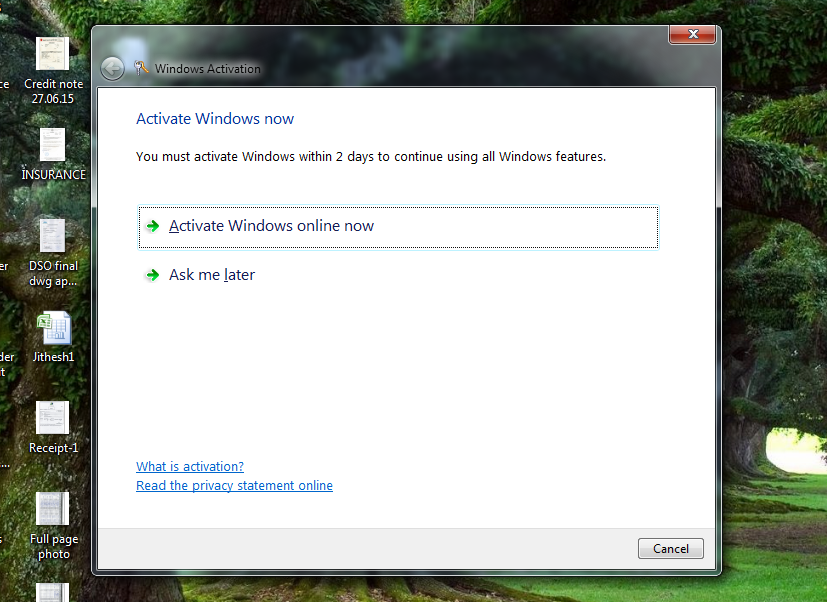827x602 pixels.
Task: Select Receipt-1 desktop file icon
Action: pyautogui.click(x=53, y=428)
